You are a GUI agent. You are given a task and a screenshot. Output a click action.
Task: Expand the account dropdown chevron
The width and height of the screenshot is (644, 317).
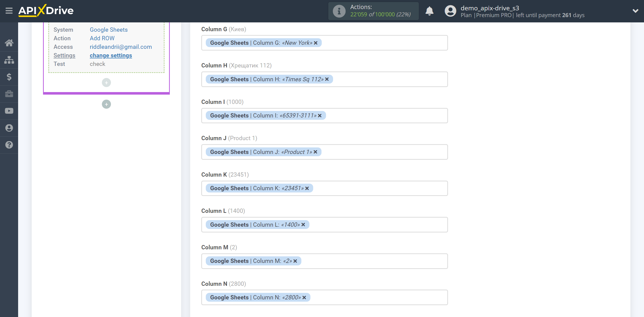tap(635, 11)
